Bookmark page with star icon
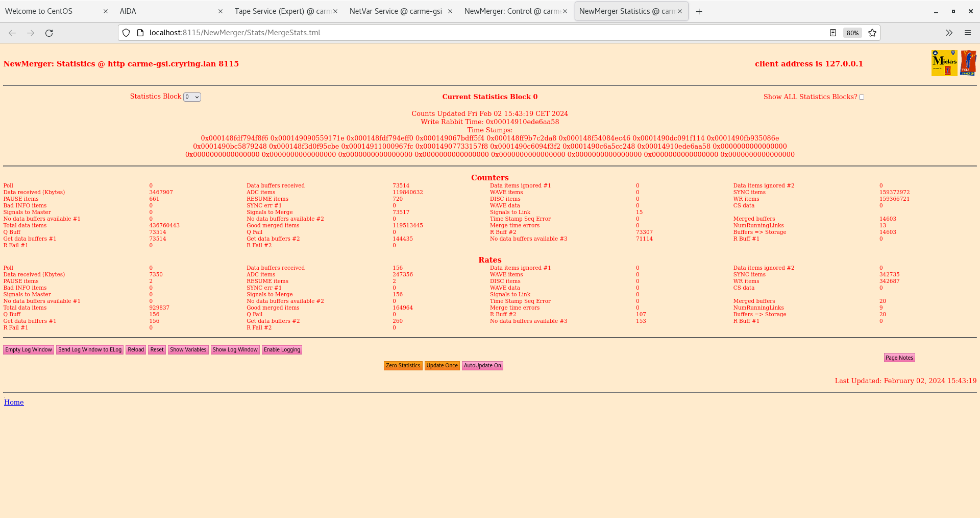This screenshot has width=980, height=518. (872, 33)
